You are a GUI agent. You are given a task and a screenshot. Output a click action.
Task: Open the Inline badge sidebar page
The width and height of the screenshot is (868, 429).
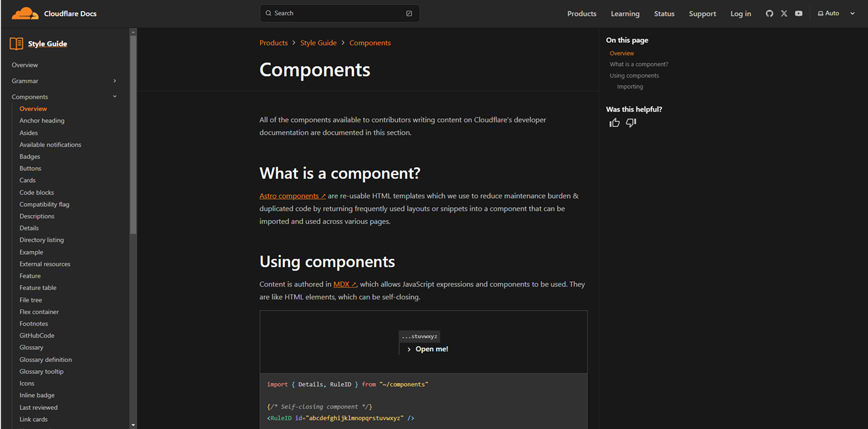[x=37, y=396]
